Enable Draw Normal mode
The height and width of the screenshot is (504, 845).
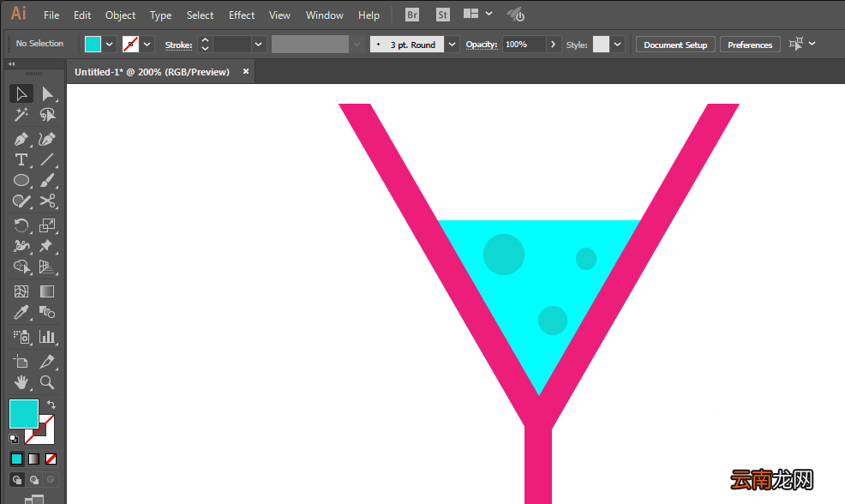tap(16, 479)
